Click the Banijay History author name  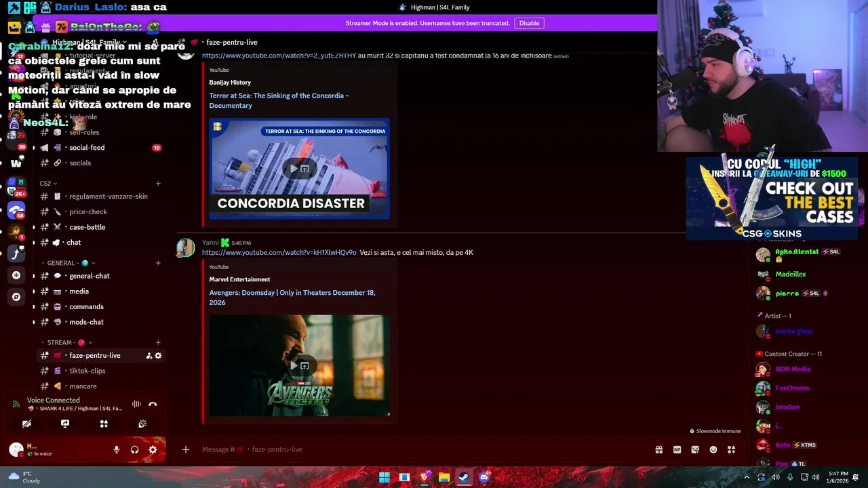pos(230,83)
